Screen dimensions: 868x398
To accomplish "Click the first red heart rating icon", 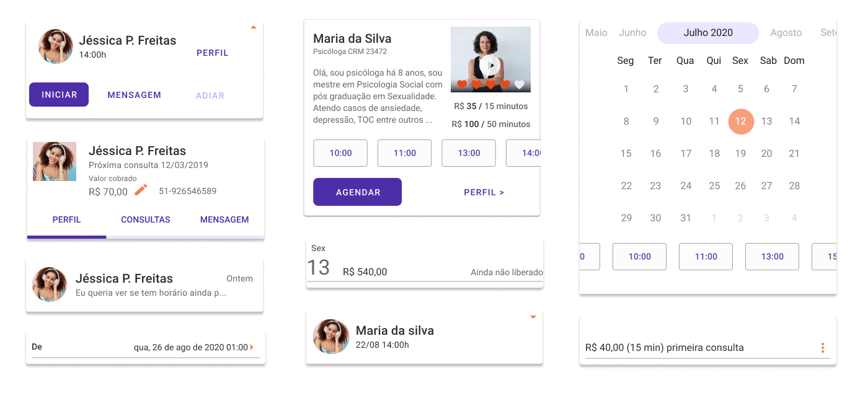I will tap(461, 84).
